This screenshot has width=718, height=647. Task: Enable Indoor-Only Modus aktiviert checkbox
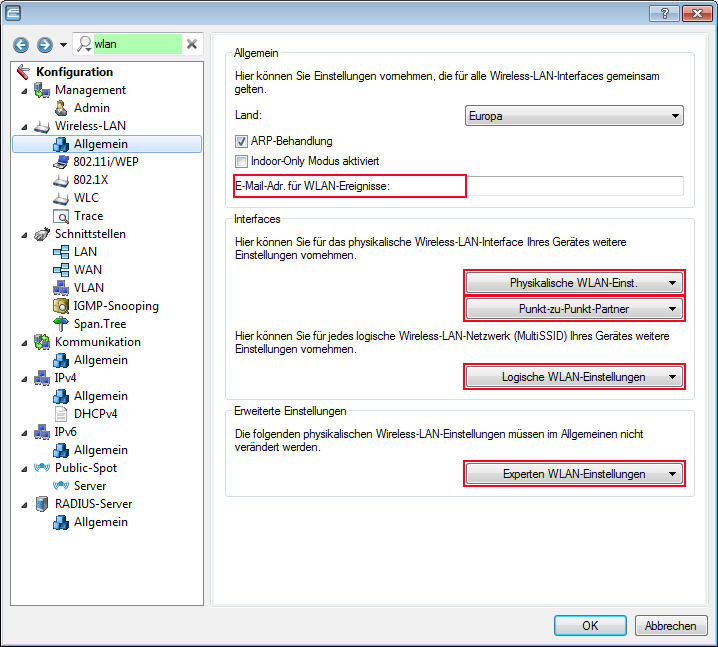click(241, 161)
